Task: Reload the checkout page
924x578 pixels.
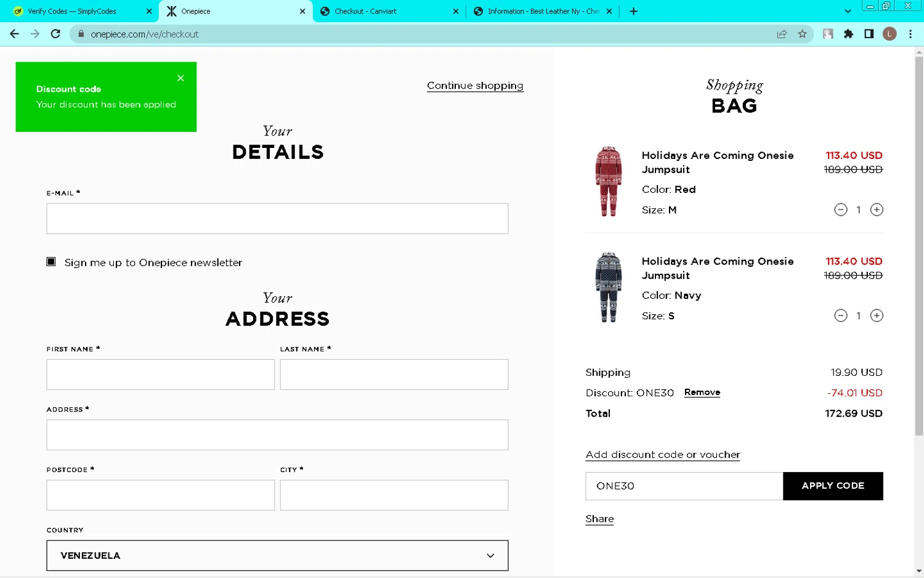Action: coord(55,34)
